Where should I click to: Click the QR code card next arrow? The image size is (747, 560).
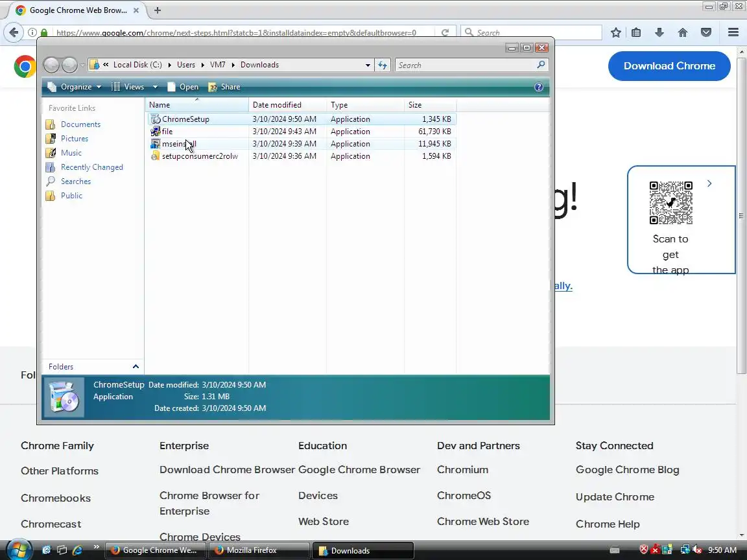click(x=709, y=183)
